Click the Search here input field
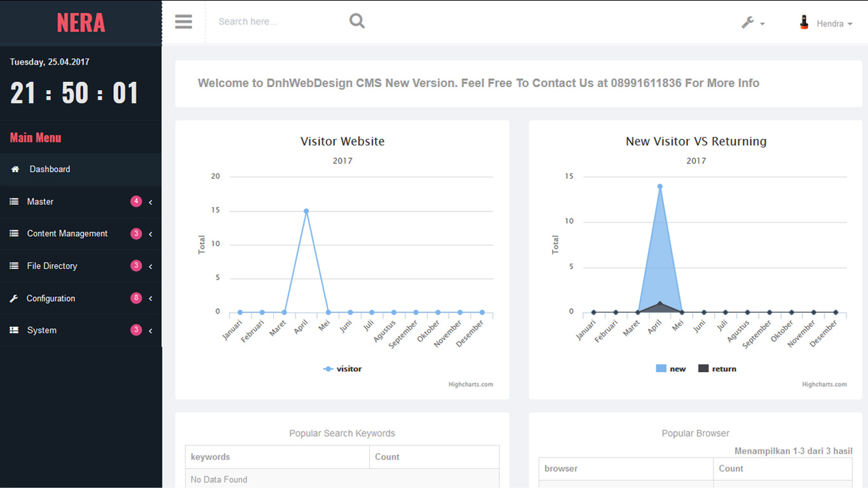Viewport: 868px width, 488px height. coord(276,22)
